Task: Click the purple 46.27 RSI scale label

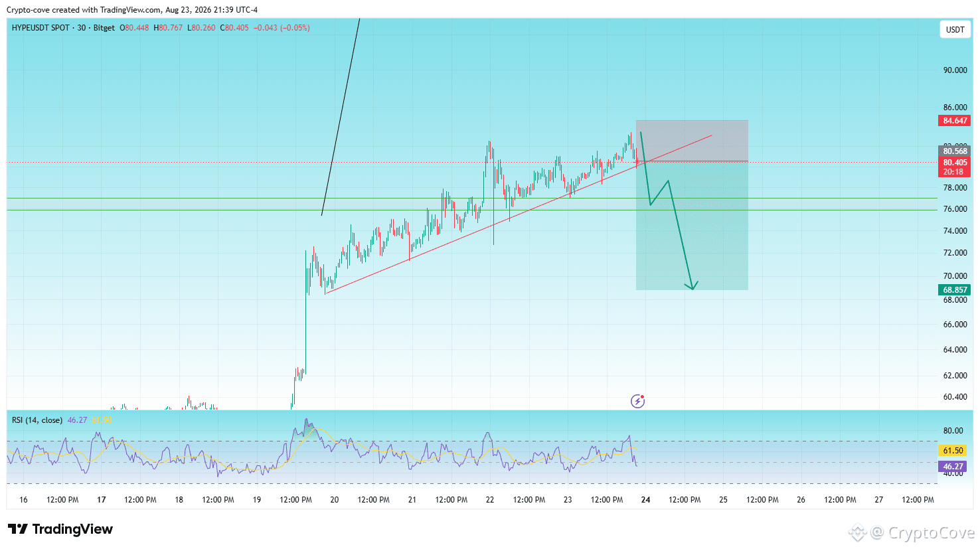Action: pos(953,467)
